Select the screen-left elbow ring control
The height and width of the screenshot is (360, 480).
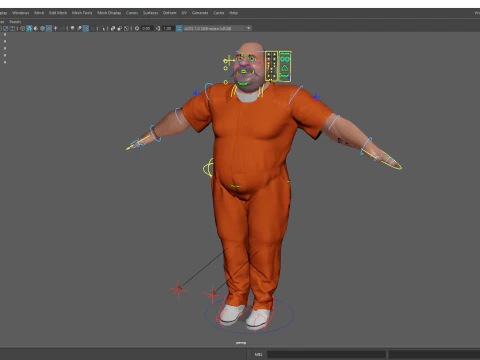179,116
